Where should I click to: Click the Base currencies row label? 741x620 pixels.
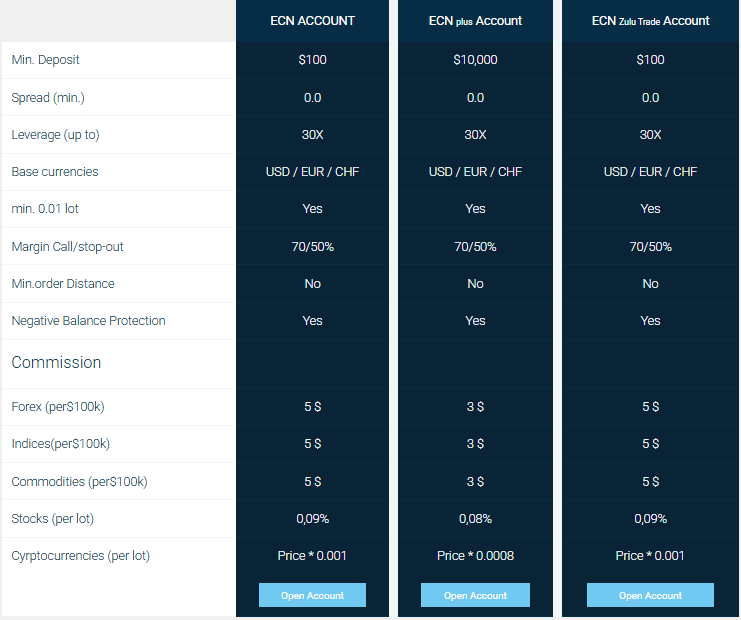pyautogui.click(x=55, y=172)
